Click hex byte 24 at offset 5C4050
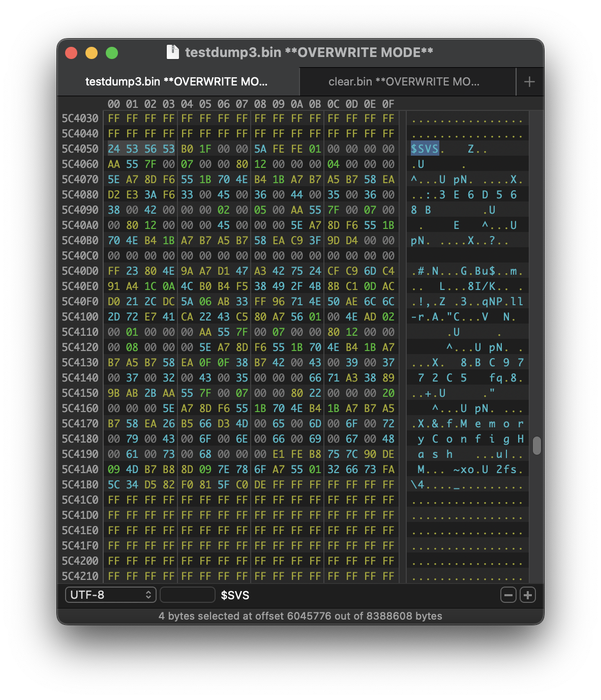 (x=114, y=149)
